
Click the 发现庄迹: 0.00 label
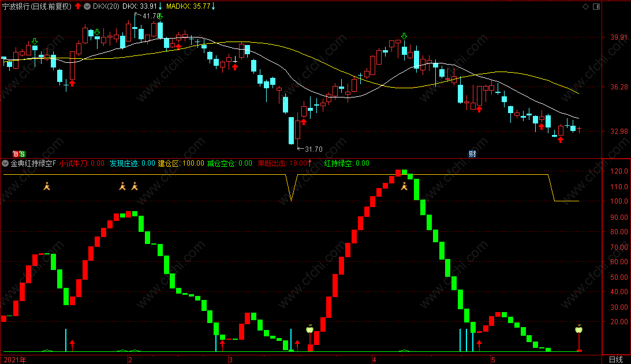click(132, 163)
